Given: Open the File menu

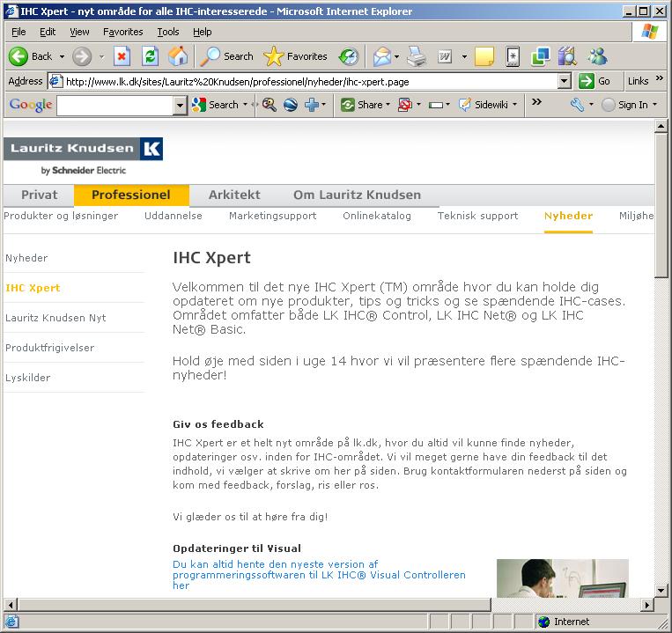Looking at the screenshot, I should pos(18,32).
